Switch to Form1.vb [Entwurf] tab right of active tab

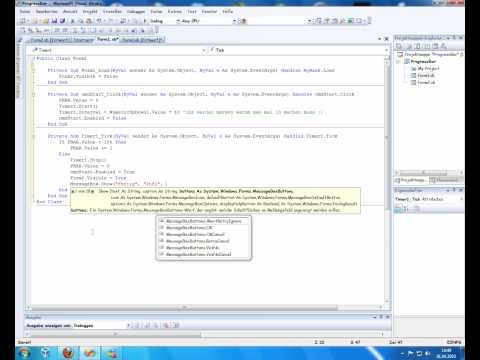click(x=142, y=40)
